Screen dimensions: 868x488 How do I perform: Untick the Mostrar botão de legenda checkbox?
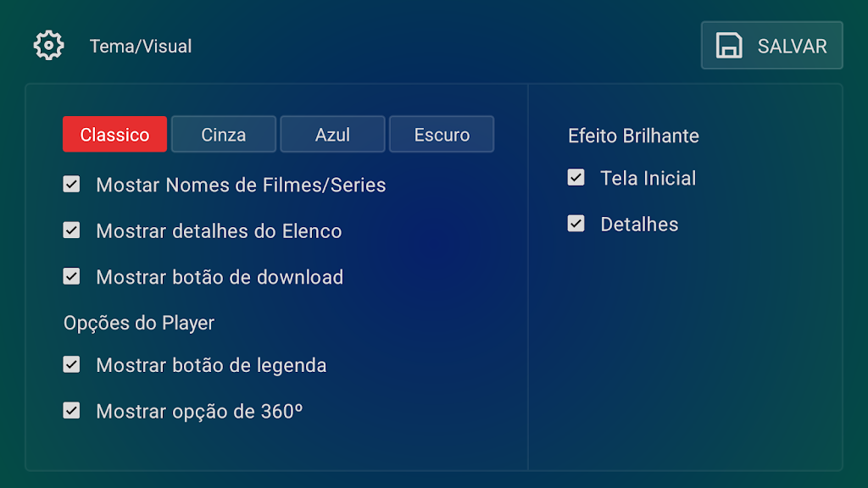coord(72,365)
